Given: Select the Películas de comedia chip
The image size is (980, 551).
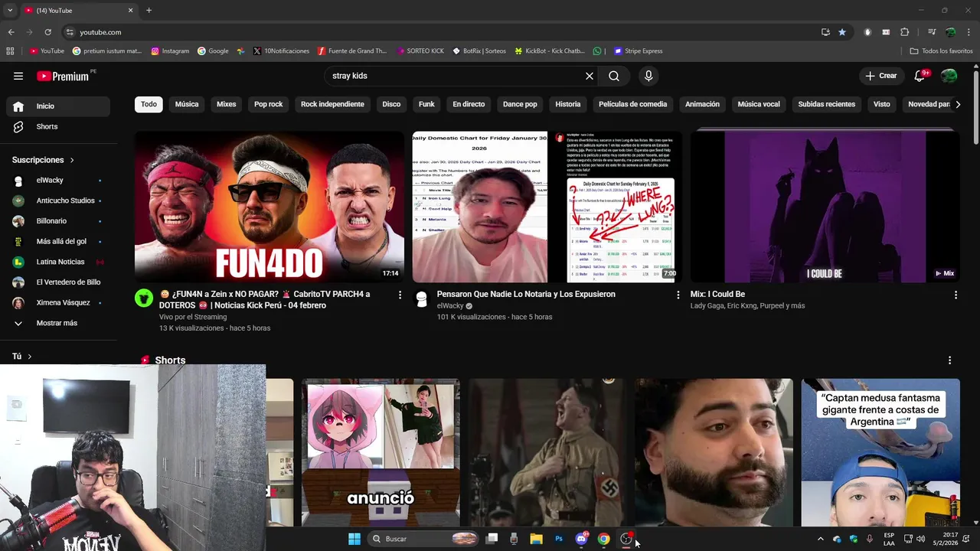Looking at the screenshot, I should pos(633,104).
